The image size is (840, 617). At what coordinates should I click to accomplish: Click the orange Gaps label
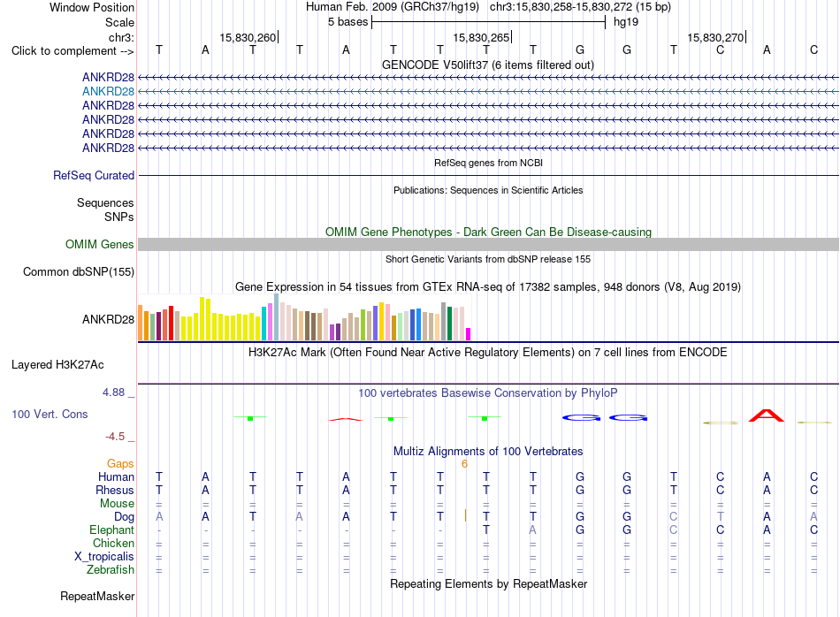click(120, 464)
